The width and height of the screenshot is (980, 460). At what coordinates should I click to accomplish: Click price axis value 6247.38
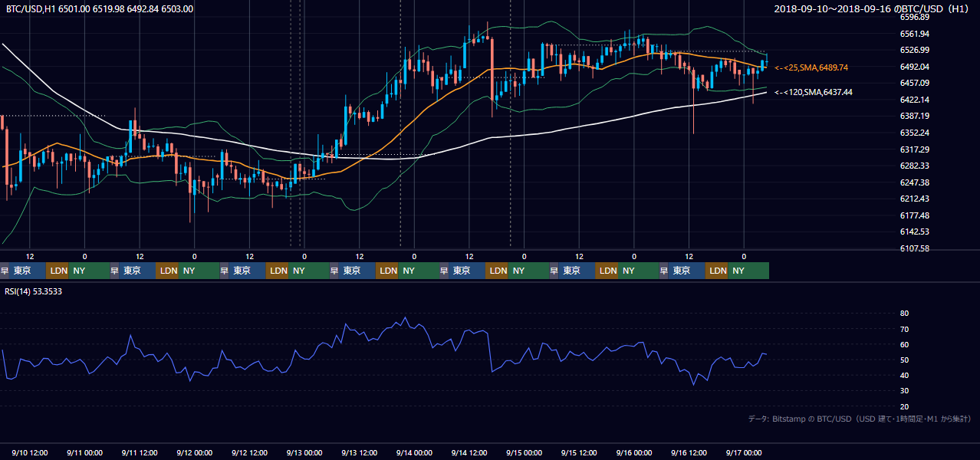[915, 182]
